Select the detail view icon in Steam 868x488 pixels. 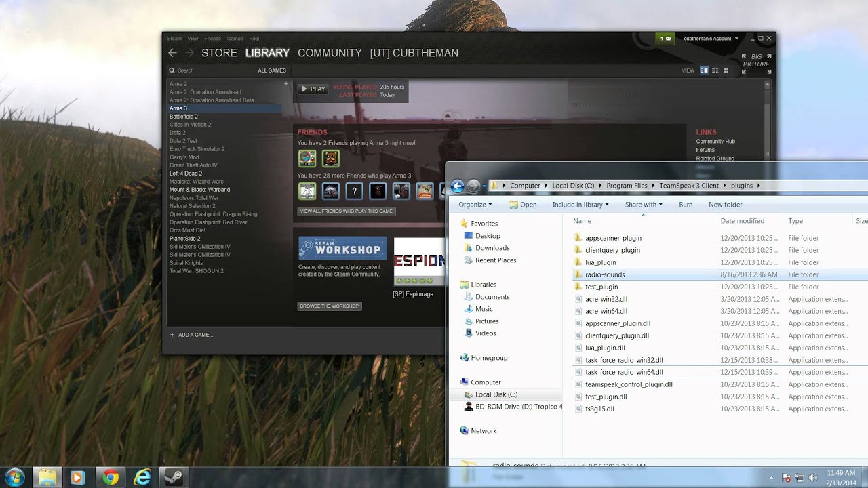tap(705, 70)
